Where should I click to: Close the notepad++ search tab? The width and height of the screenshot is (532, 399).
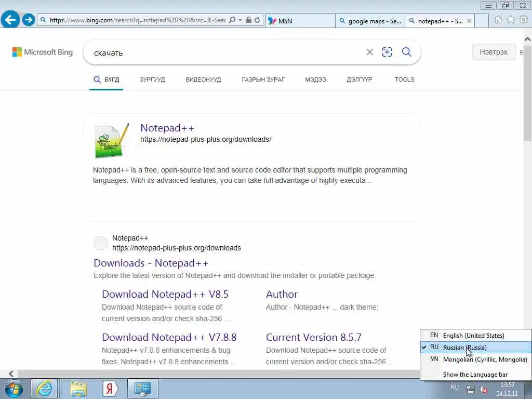point(469,21)
